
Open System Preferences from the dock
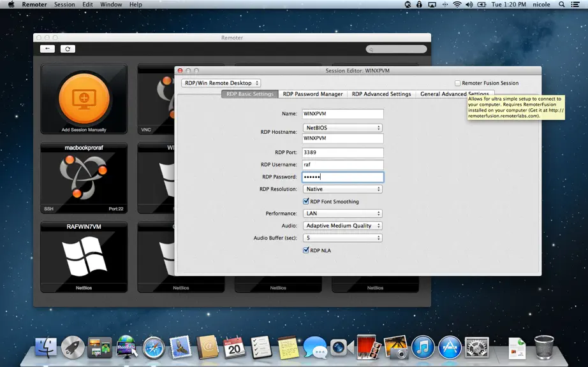pos(476,347)
